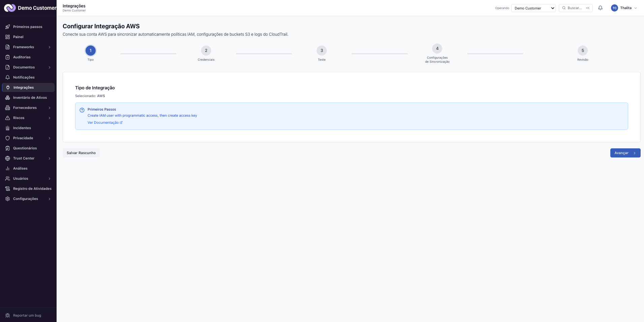This screenshot has height=322, width=644.
Task: Click the Reportar um bug link
Action: click(27, 316)
